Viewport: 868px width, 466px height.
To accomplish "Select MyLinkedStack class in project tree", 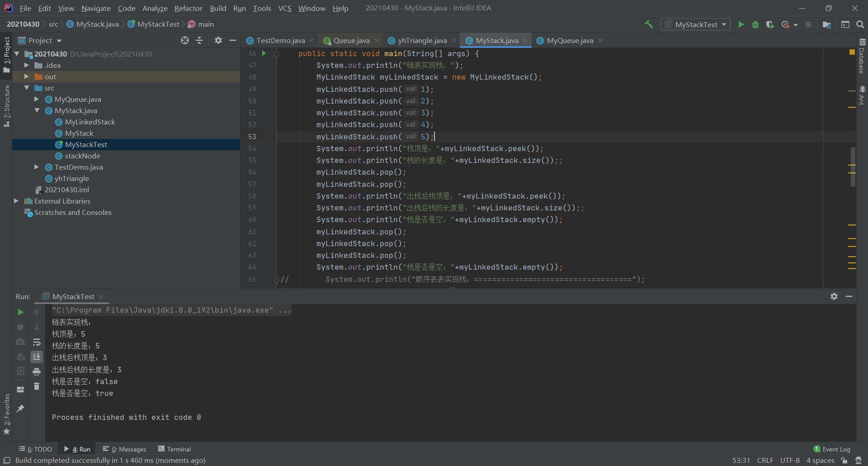I will (90, 122).
